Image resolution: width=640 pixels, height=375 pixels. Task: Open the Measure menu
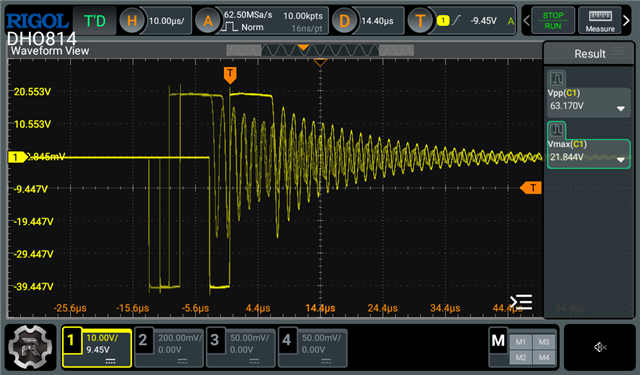(600, 20)
